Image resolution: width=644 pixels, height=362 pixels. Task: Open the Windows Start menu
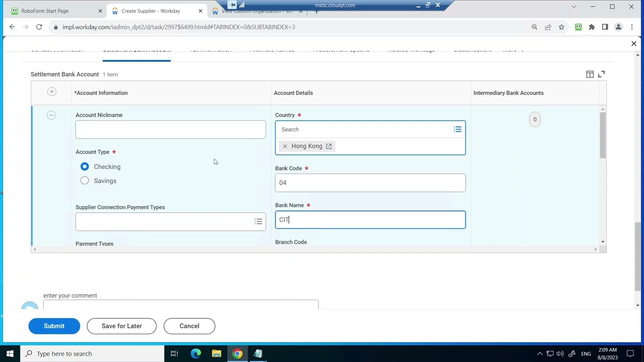coord(10,353)
